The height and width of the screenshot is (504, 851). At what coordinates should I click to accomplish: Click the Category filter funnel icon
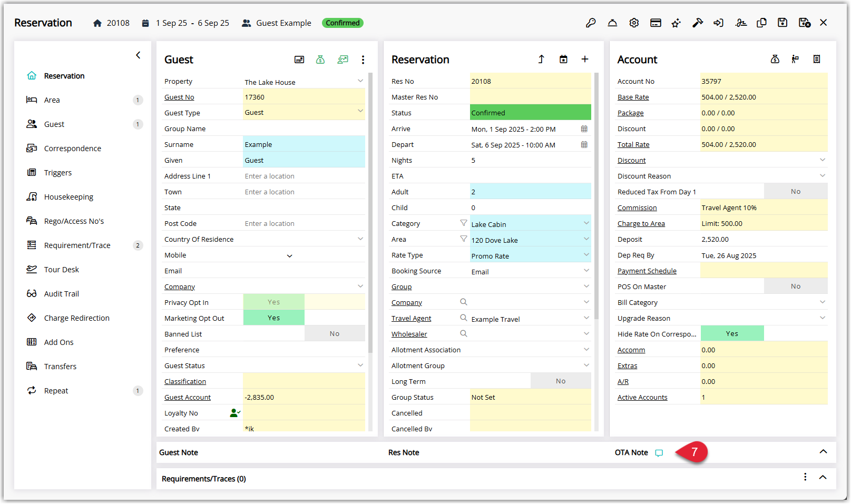tap(464, 223)
